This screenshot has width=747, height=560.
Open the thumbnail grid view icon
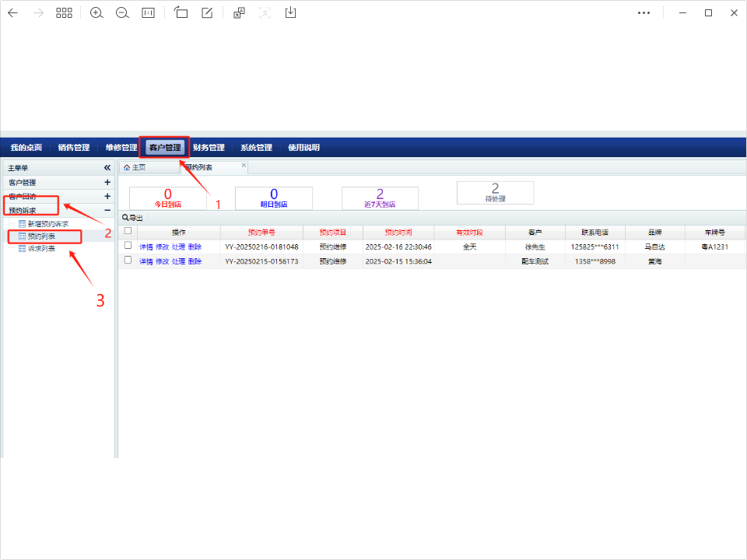point(64,13)
